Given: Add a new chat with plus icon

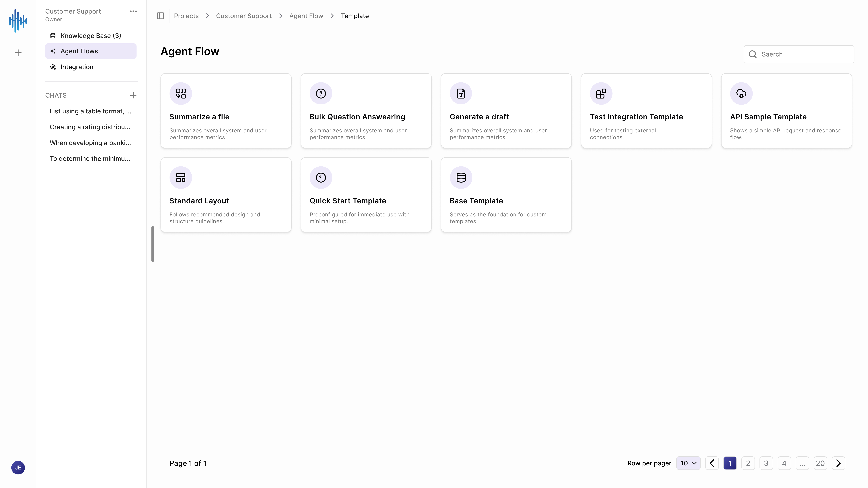Looking at the screenshot, I should click(133, 95).
